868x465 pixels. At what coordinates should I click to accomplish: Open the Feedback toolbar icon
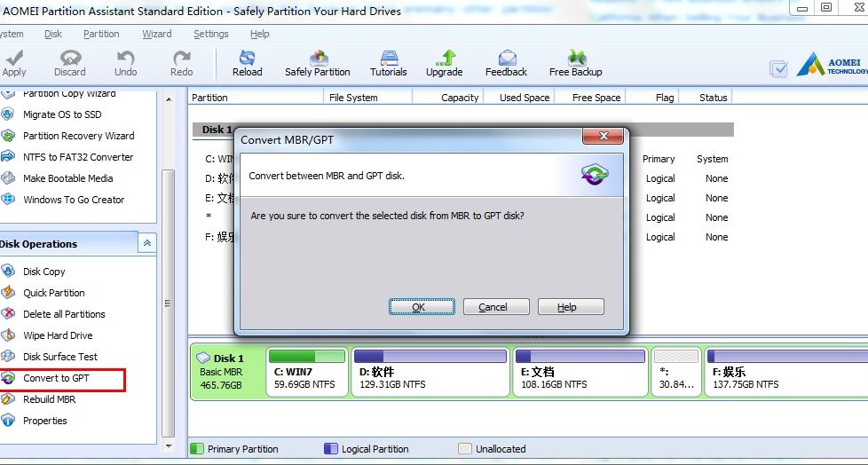coord(506,63)
